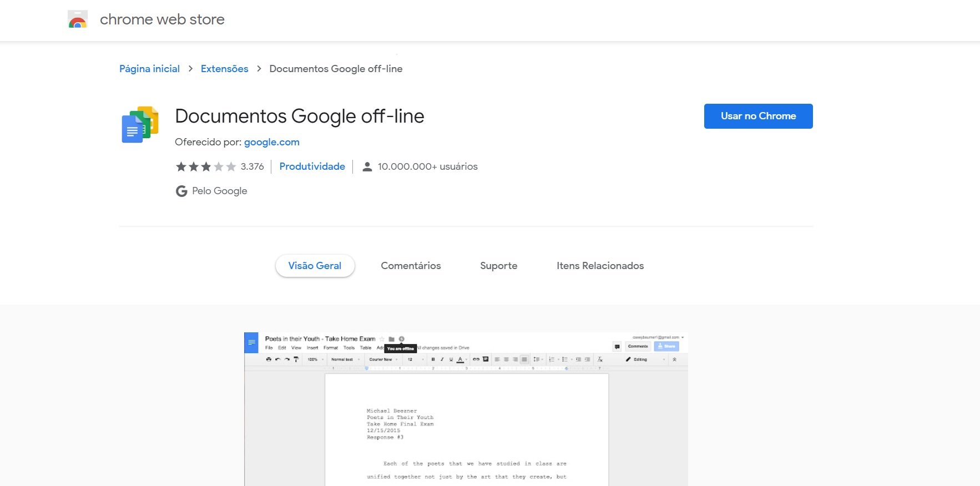The width and height of the screenshot is (980, 486).
Task: Click the Docs icon in preview screenshot
Action: tap(251, 343)
